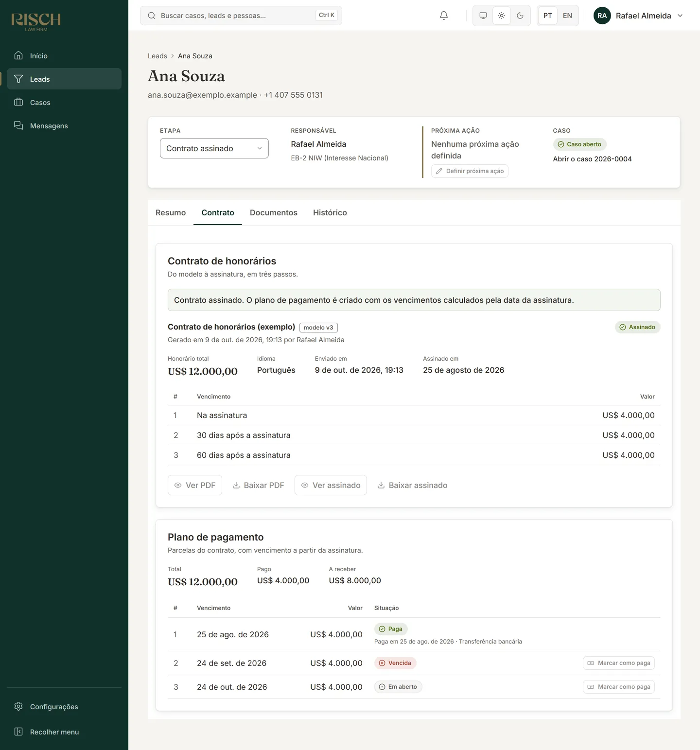Click '30 dias após a assinatura' row

414,435
